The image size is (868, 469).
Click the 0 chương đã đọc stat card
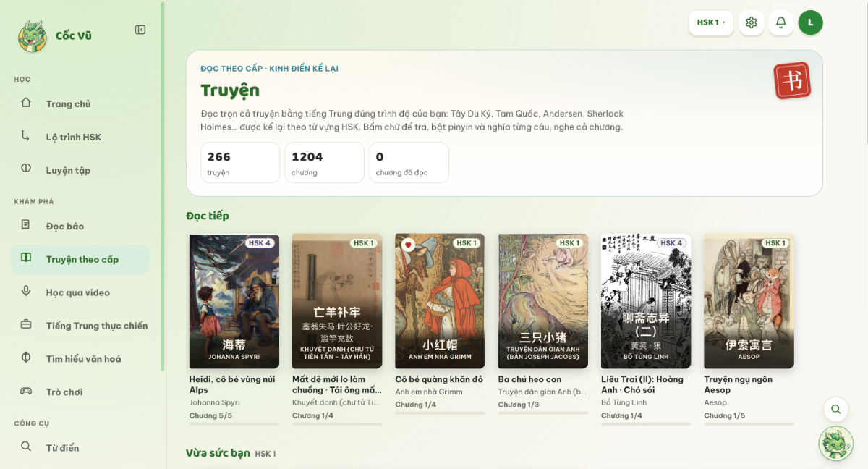click(x=409, y=162)
